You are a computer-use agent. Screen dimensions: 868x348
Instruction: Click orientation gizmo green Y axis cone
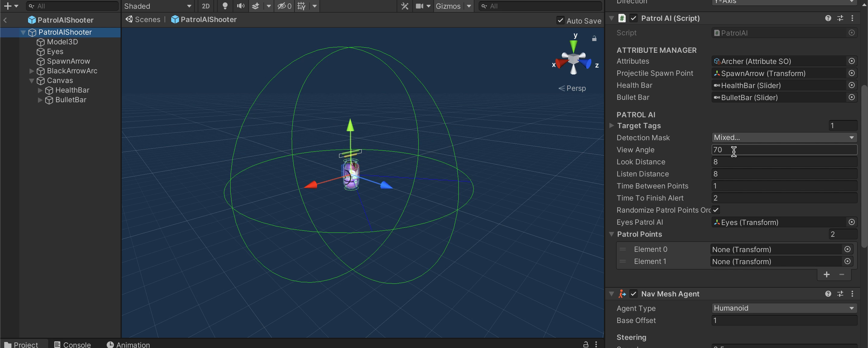(574, 46)
